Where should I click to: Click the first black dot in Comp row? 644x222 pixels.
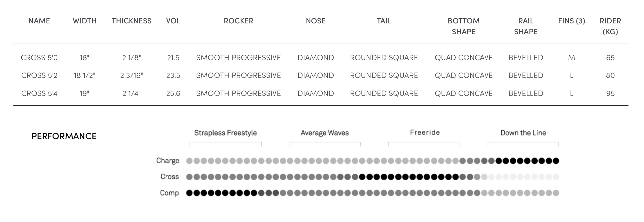189,193
